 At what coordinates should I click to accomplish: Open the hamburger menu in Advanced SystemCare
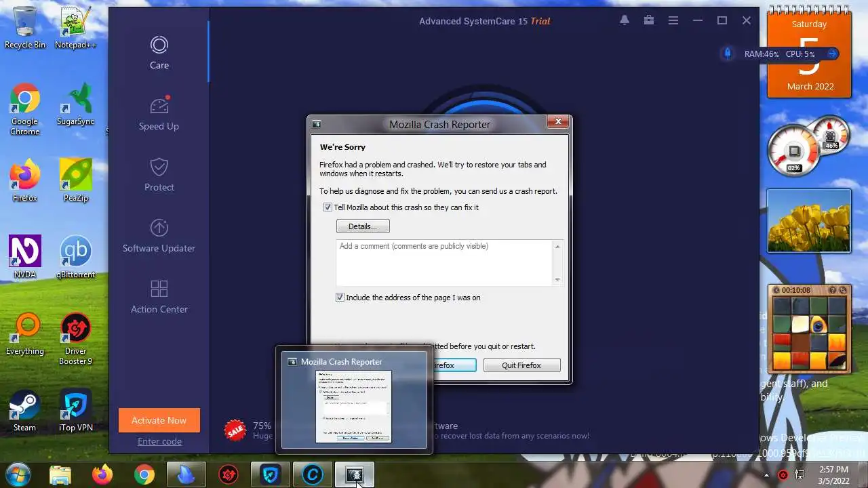673,21
